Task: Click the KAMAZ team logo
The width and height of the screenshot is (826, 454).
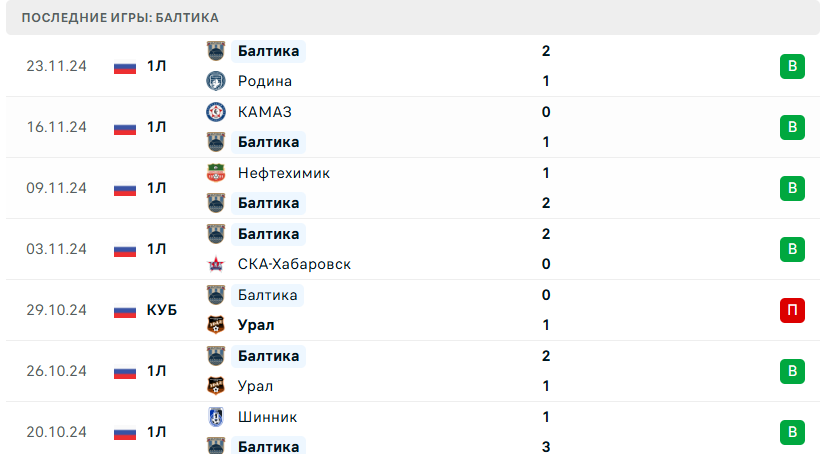Action: 215,112
